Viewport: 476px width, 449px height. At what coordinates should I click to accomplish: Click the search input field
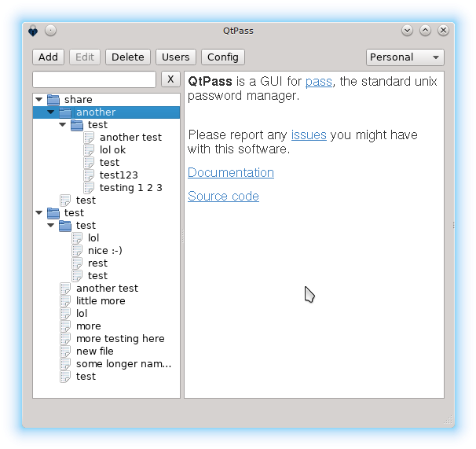[x=94, y=79]
